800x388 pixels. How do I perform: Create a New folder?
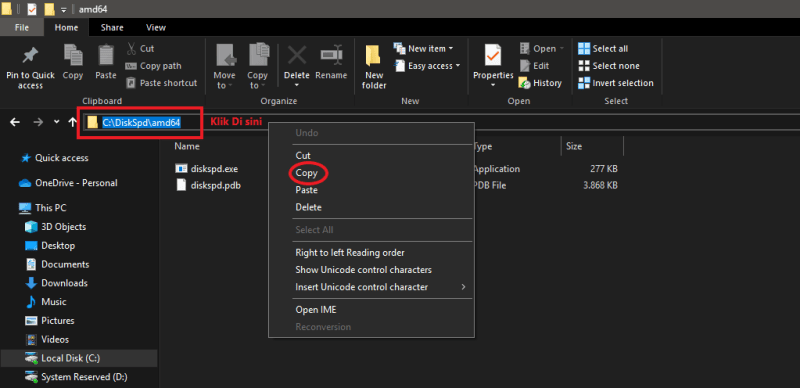tap(374, 66)
